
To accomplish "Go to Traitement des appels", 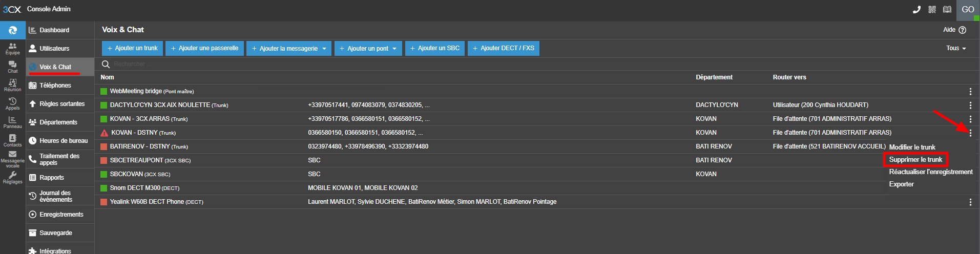I will (60, 159).
